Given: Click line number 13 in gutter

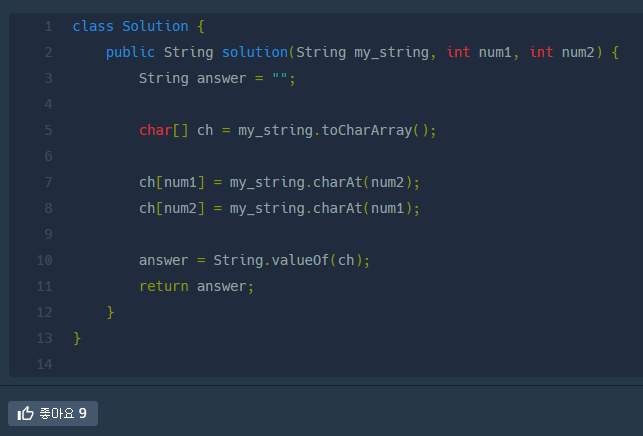Looking at the screenshot, I should click(45, 338).
